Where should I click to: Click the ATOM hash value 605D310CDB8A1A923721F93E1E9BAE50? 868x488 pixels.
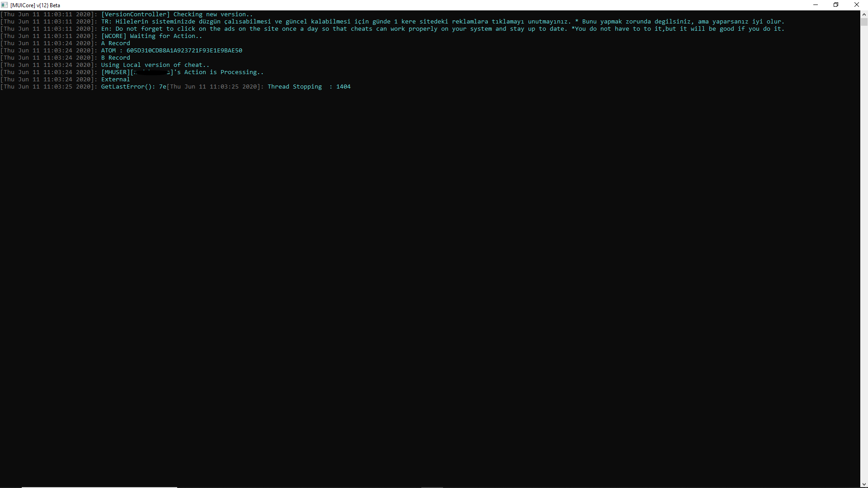click(184, 51)
